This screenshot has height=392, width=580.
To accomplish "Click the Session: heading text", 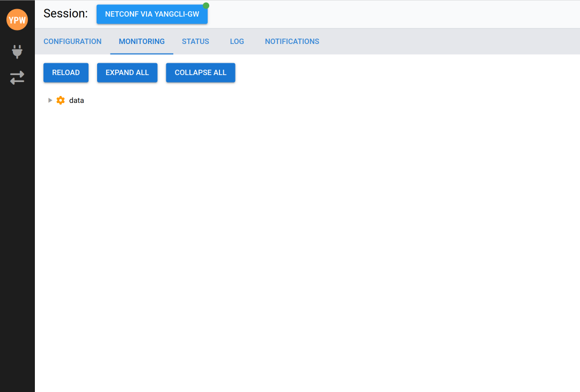I will coord(65,14).
